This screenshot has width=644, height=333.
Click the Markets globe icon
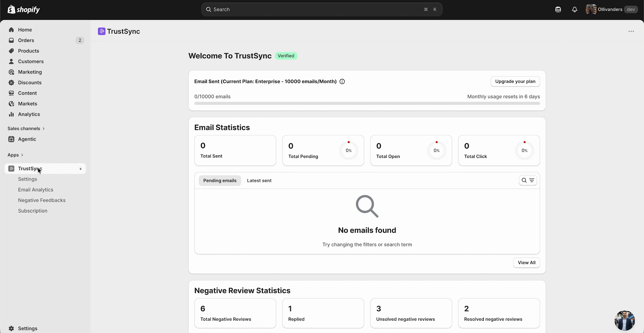coord(11,104)
